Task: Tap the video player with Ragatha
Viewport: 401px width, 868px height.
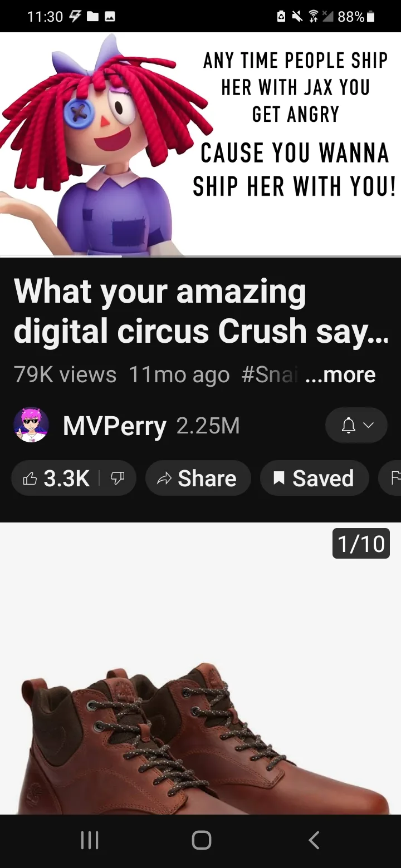Action: tap(200, 144)
